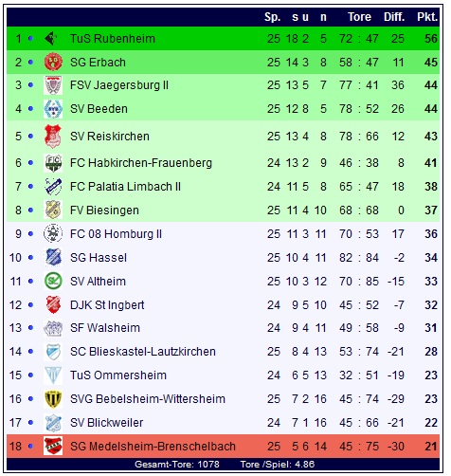451x476 pixels.
Task: Click the Diff. column header
Action: pyautogui.click(x=394, y=17)
